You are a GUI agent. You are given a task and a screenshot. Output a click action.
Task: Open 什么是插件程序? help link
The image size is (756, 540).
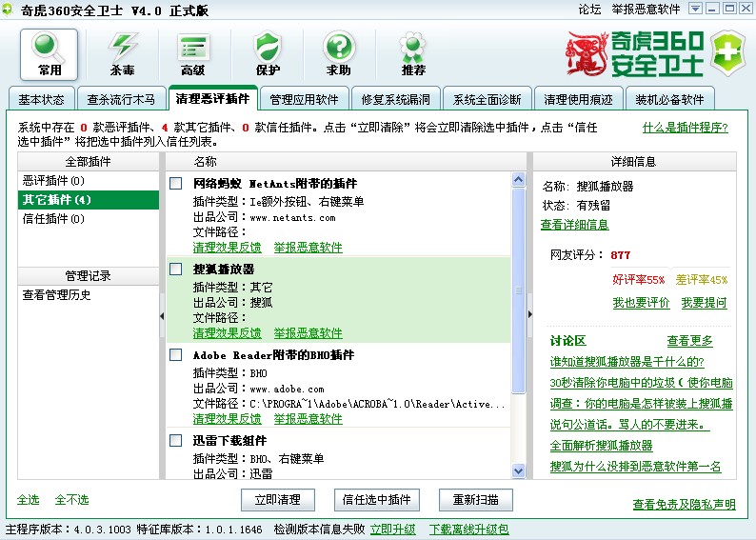pos(686,128)
